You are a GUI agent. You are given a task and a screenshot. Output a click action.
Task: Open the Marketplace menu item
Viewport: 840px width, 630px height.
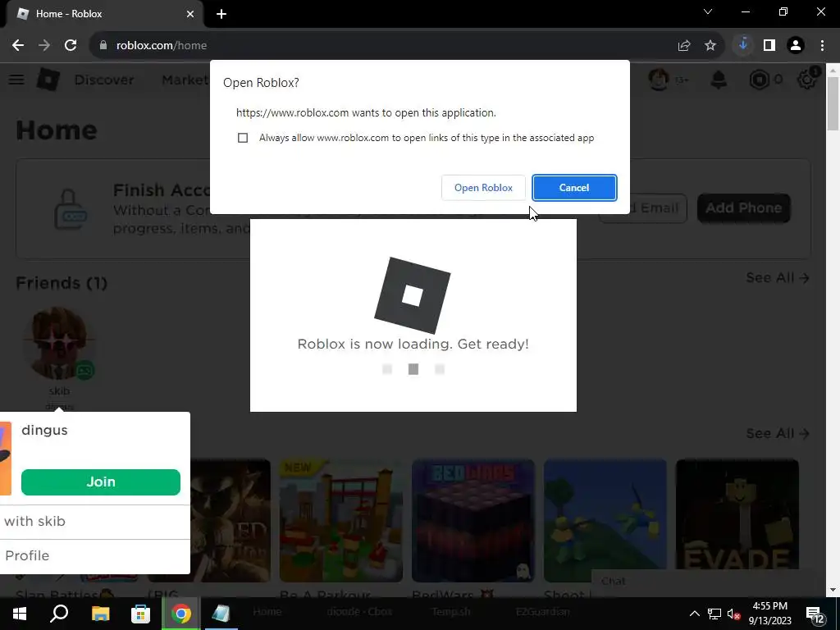tap(185, 80)
